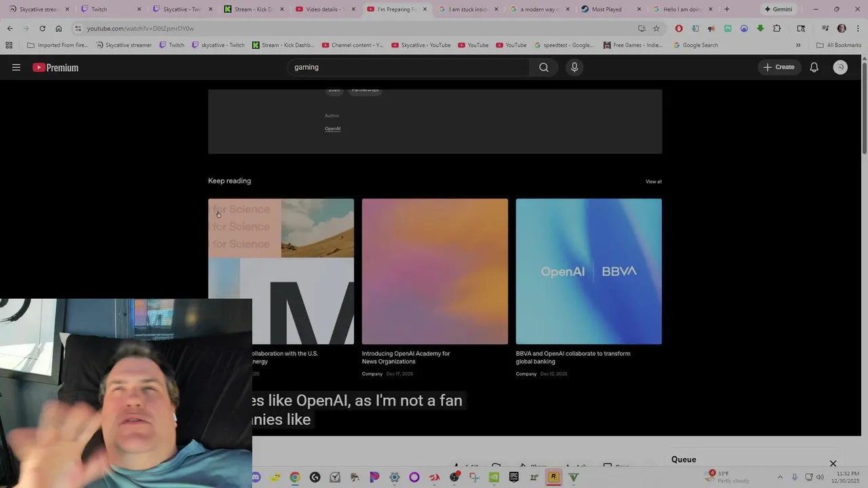The width and height of the screenshot is (868, 488).
Task: Open the green download arrow extension
Action: [760, 28]
